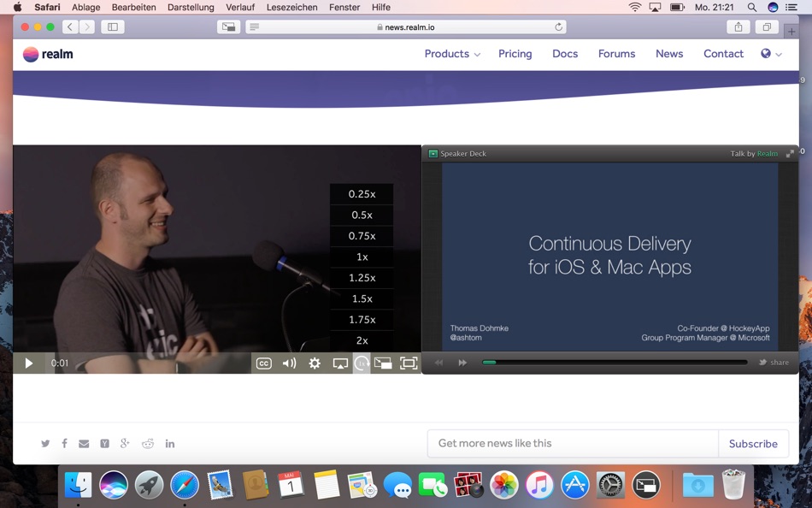Tweet the article via the Twitter icon

point(45,443)
